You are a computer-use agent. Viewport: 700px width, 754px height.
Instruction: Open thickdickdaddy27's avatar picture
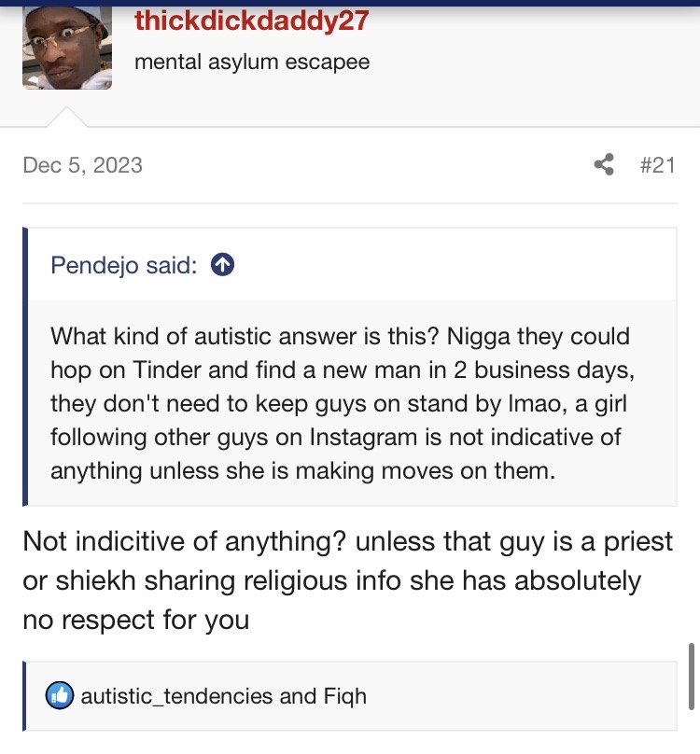click(x=67, y=49)
